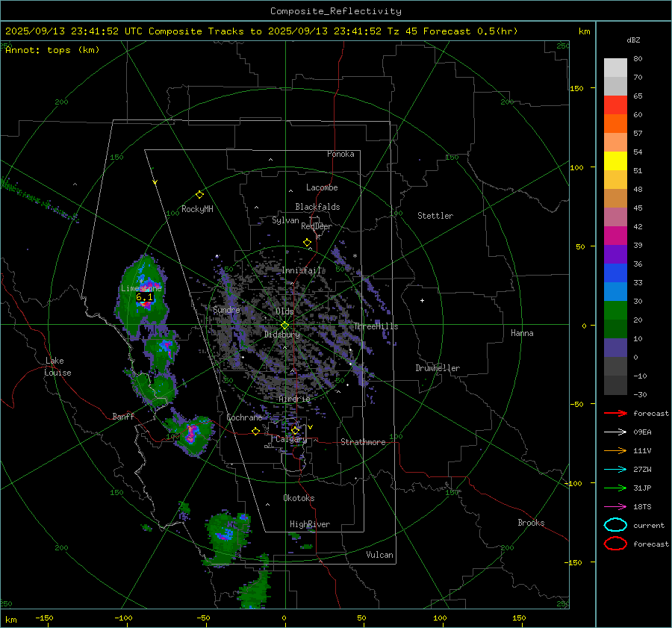Click the pink 45-42 dBZ color swatch

[x=615, y=217]
